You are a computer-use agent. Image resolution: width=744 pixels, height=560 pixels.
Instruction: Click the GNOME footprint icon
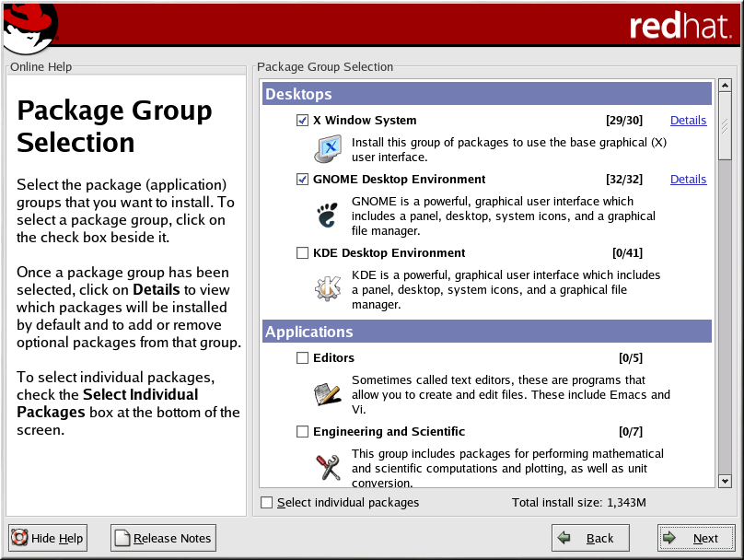pos(328,215)
